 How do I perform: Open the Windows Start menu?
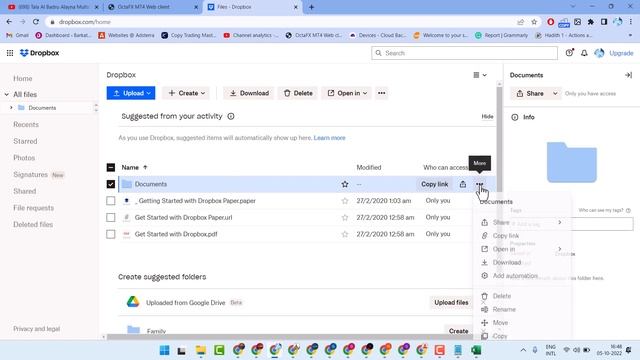point(164,350)
